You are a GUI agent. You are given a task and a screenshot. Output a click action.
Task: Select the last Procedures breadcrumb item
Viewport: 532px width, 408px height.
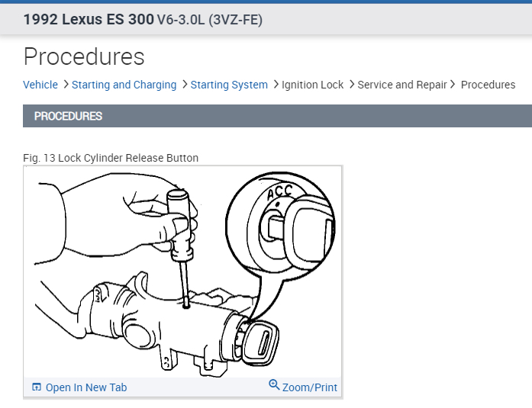click(488, 85)
